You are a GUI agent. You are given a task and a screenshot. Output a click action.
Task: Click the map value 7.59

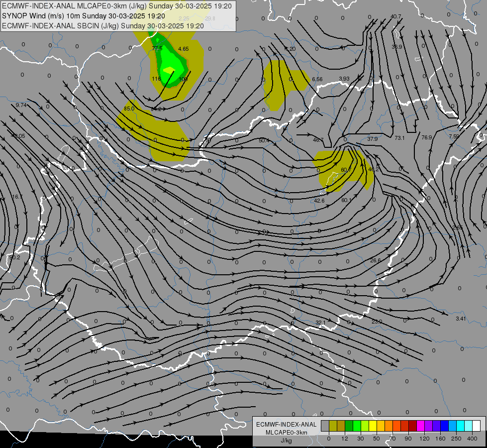pyautogui.click(x=454, y=136)
